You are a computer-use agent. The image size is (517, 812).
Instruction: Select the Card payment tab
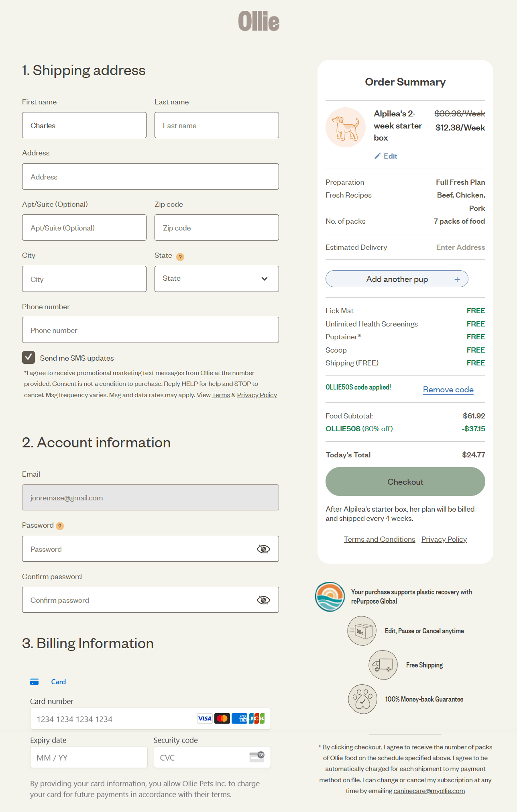tap(48, 682)
